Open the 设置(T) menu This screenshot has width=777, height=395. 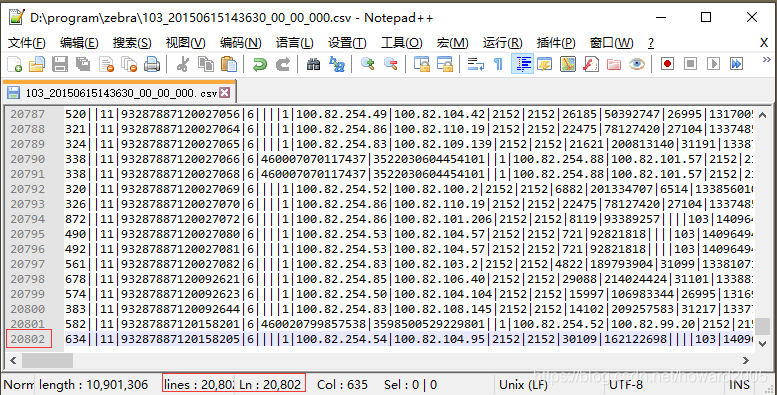click(x=347, y=43)
